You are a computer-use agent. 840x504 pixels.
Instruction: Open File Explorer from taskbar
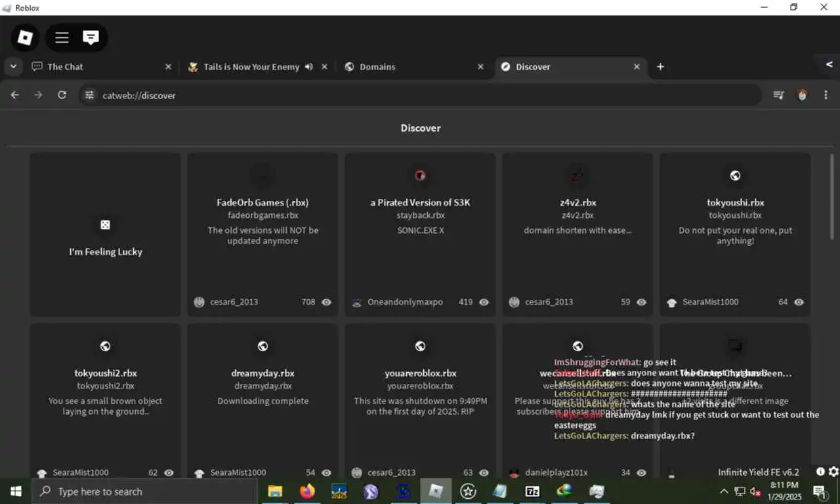coord(275,491)
